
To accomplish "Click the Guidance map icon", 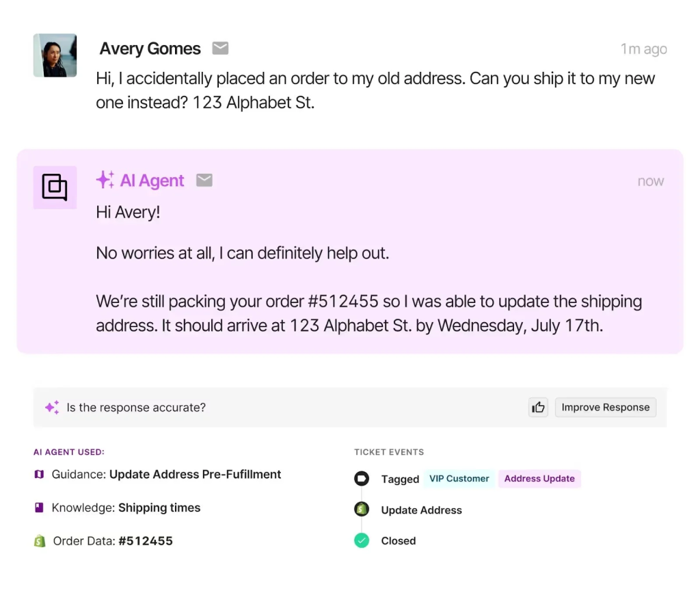I will [x=39, y=474].
